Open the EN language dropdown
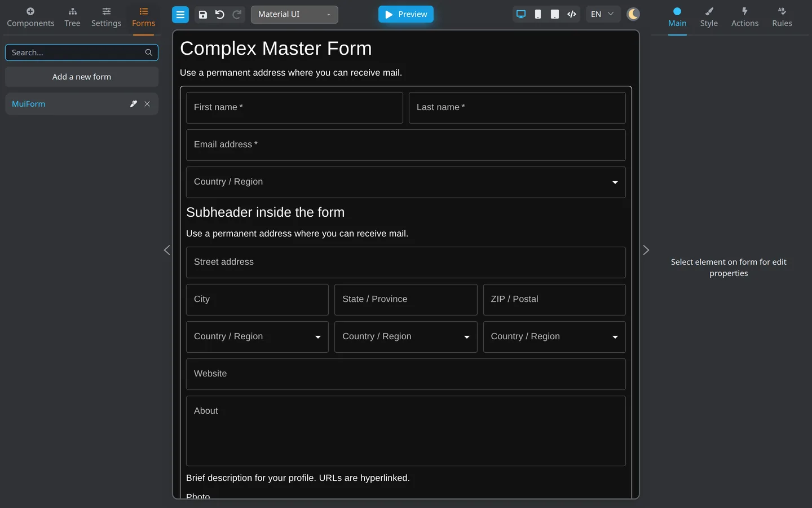Screen dimensions: 812x508 (602, 14)
